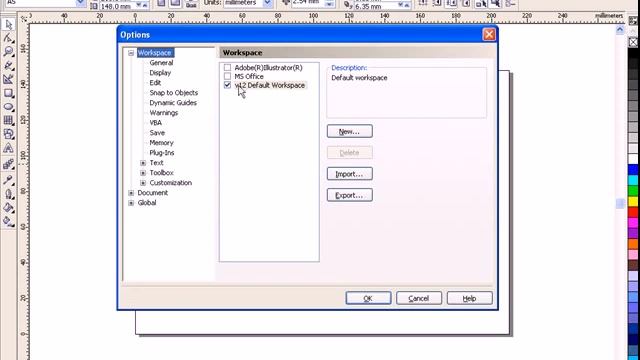Viewport: 640px width, 360px height.
Task: Click the page height 148.0 mm field
Action: click(x=118, y=6)
